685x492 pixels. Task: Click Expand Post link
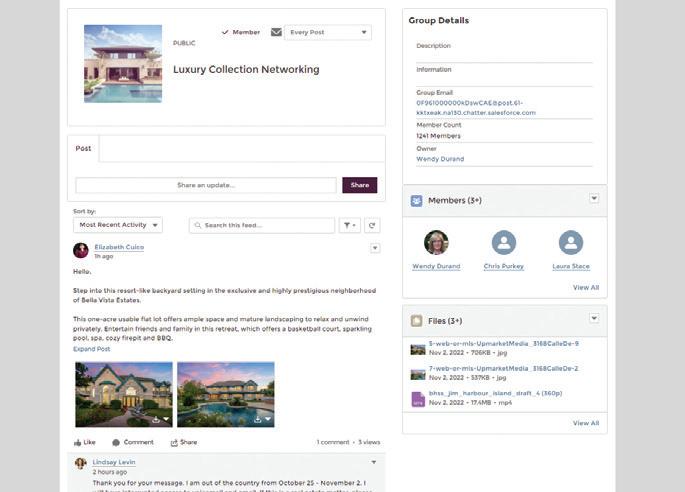tap(91, 349)
